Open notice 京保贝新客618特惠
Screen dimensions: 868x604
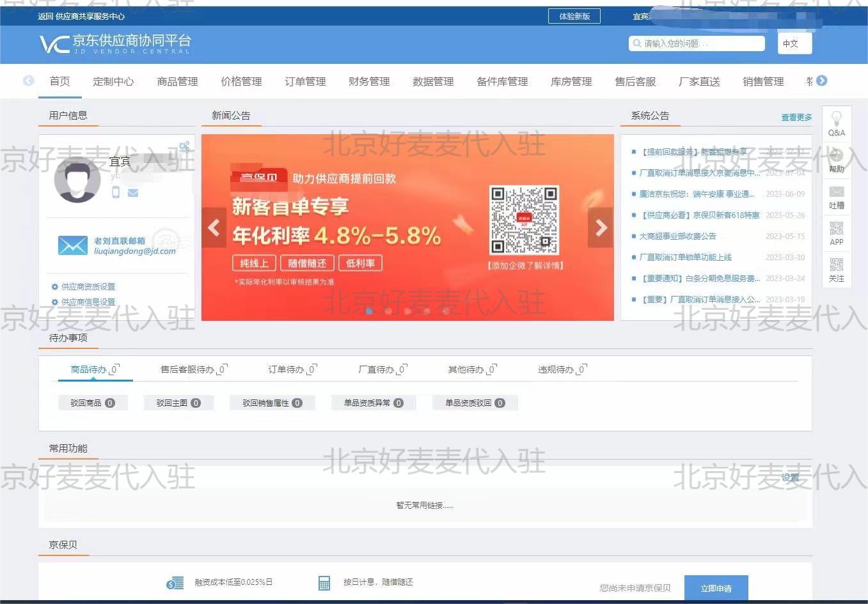tap(700, 215)
